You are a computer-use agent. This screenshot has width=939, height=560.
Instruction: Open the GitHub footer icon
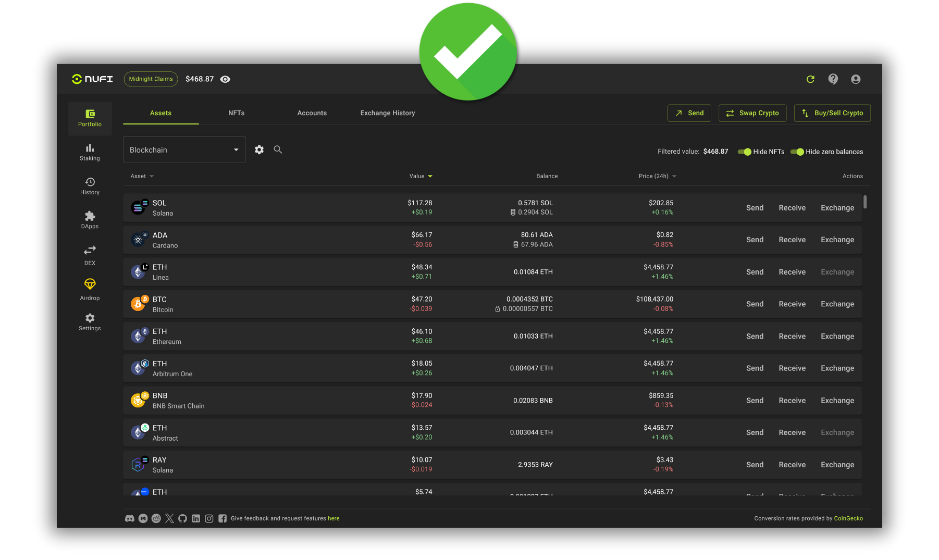pos(182,518)
